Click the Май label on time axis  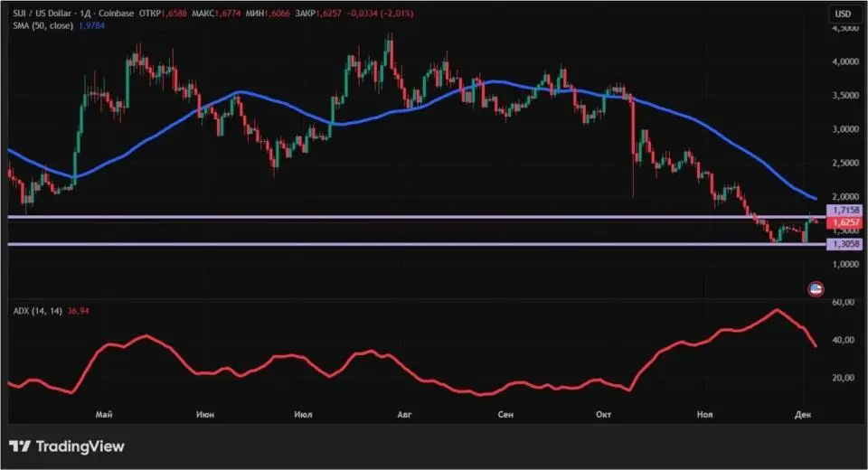(x=104, y=414)
